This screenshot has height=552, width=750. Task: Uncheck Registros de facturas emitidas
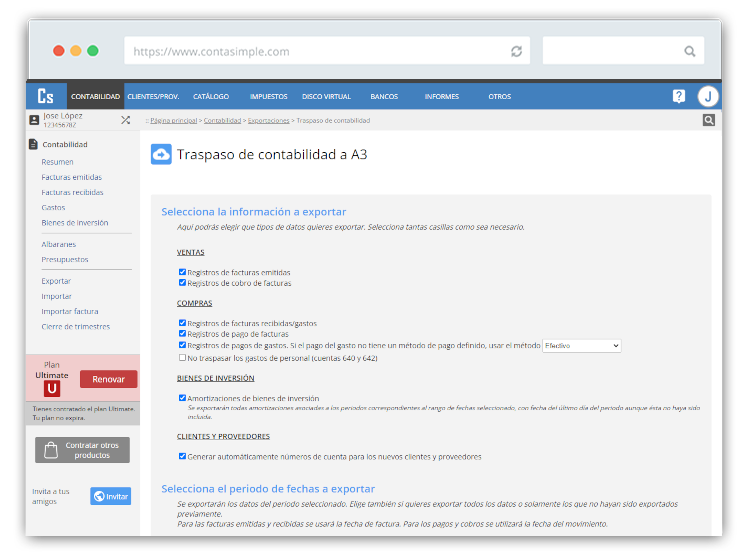tap(182, 272)
